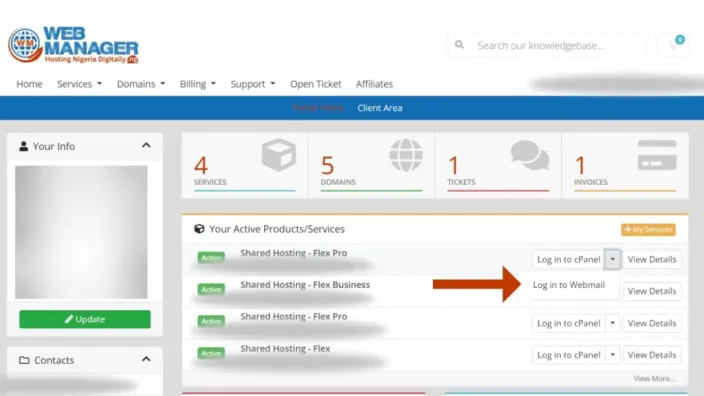Select Open Ticket in navigation

(316, 84)
